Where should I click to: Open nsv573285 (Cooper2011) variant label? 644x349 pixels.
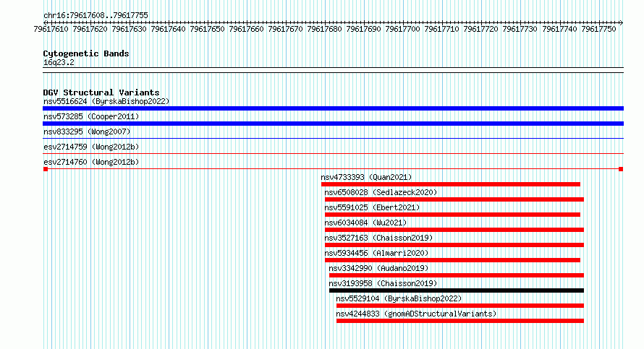point(91,116)
